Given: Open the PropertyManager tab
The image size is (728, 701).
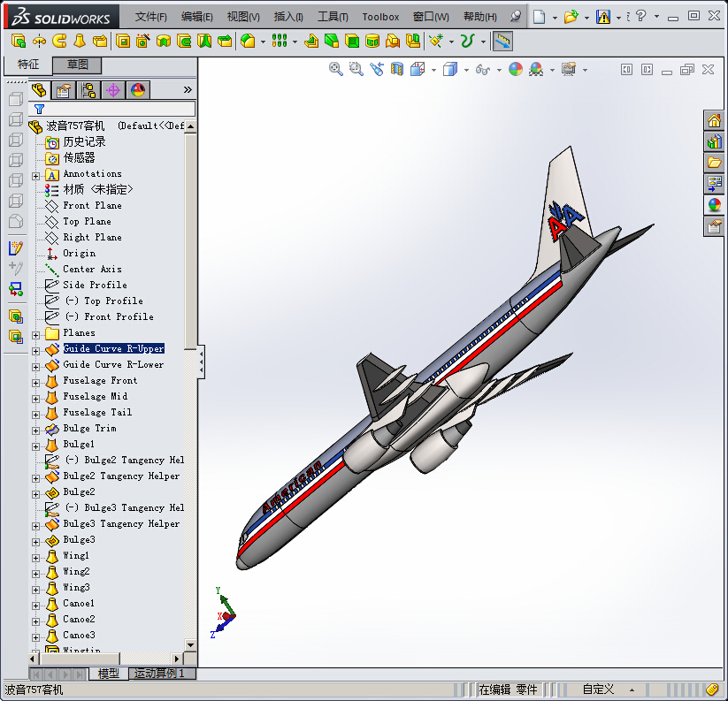Looking at the screenshot, I should 64,89.
